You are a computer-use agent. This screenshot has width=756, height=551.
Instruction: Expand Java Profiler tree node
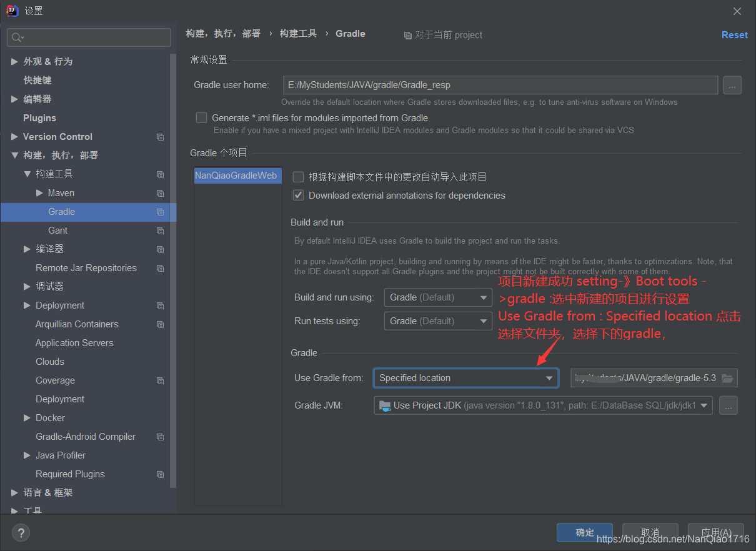click(27, 455)
